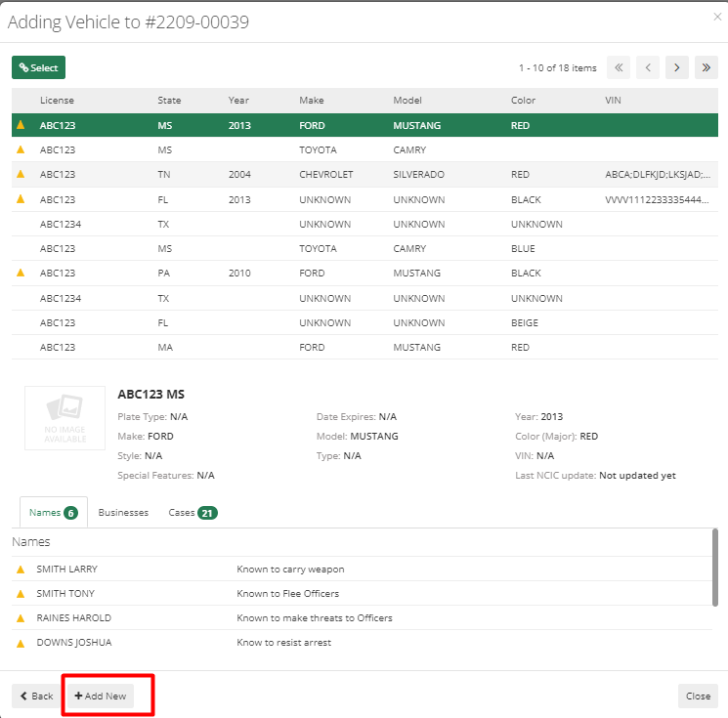Select the PA 2010 FORD MUSTANG BLACK row
Screen dimensions: 728x718
click(364, 273)
